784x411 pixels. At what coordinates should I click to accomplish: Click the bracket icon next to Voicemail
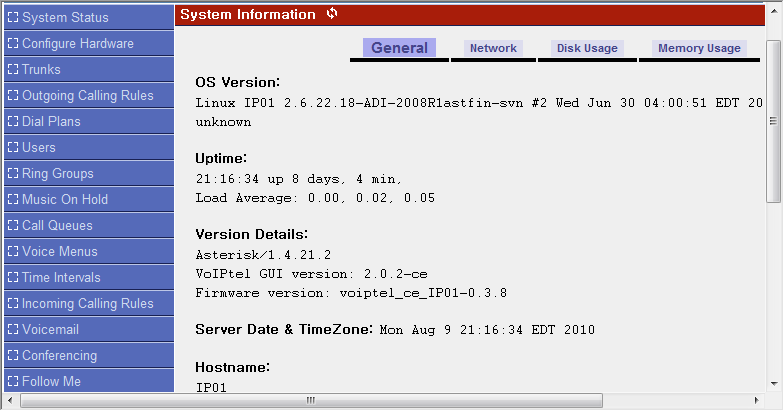[13, 329]
